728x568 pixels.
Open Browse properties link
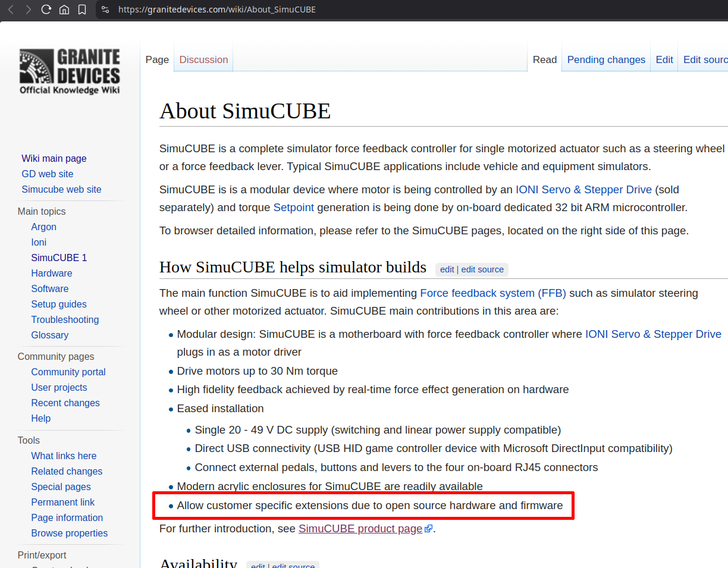tap(70, 533)
